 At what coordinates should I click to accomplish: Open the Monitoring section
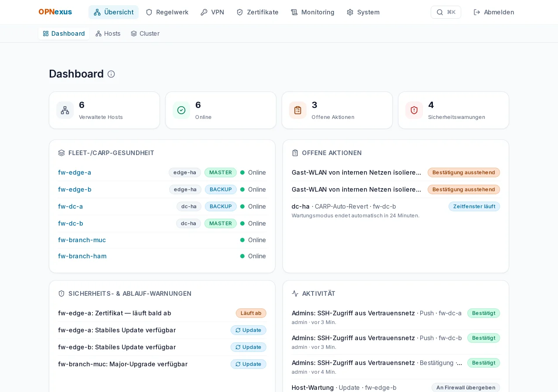[x=313, y=12]
